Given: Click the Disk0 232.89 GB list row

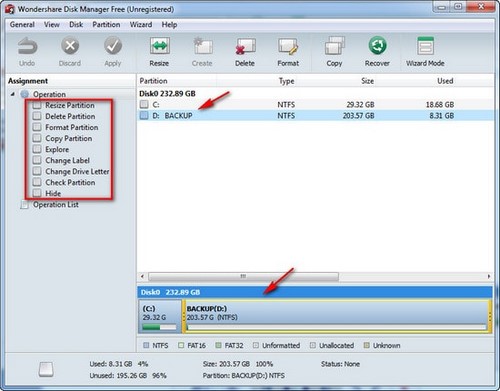Looking at the screenshot, I should tap(315, 94).
